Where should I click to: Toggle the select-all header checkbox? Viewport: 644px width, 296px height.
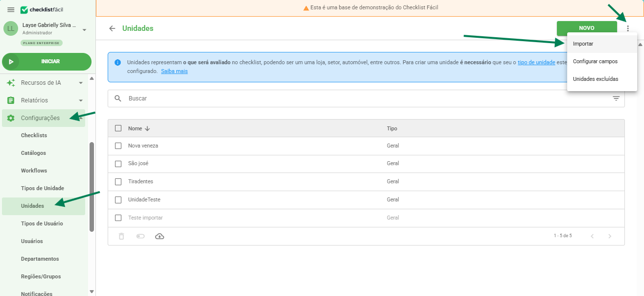[118, 128]
